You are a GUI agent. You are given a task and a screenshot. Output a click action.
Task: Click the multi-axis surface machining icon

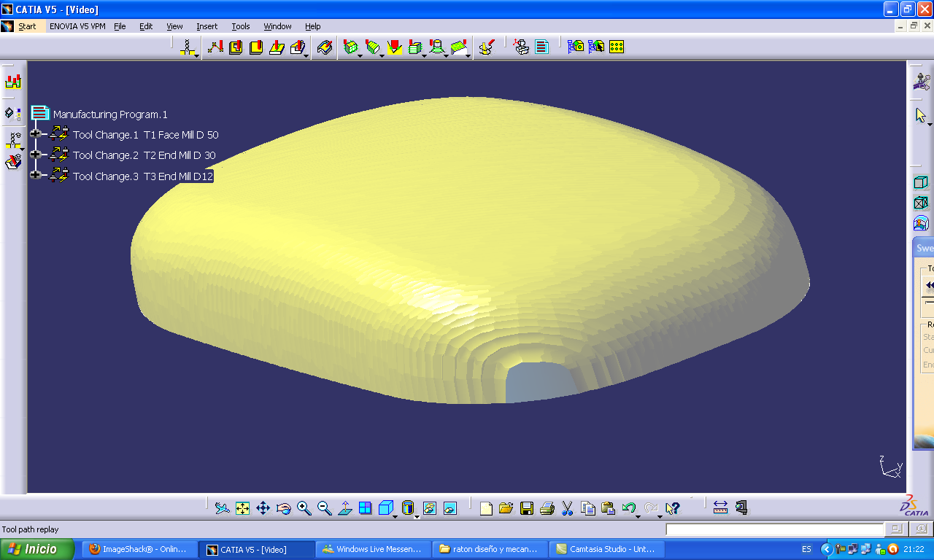(325, 47)
